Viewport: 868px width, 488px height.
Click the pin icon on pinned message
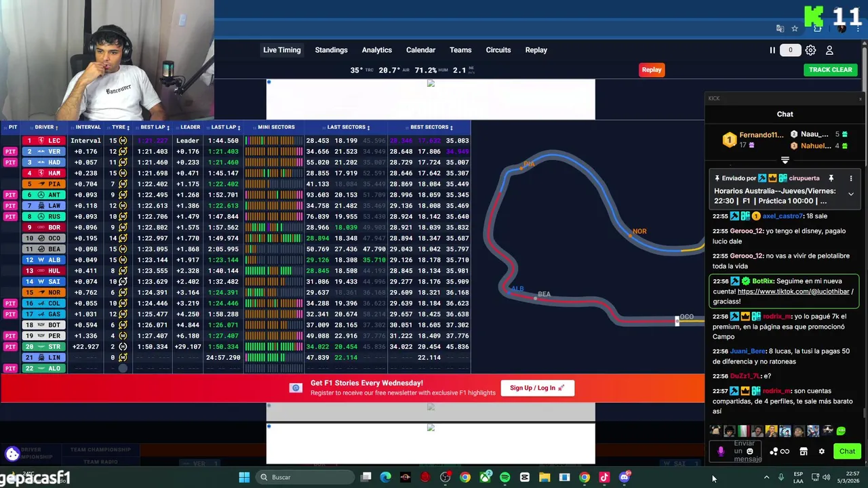(x=831, y=179)
